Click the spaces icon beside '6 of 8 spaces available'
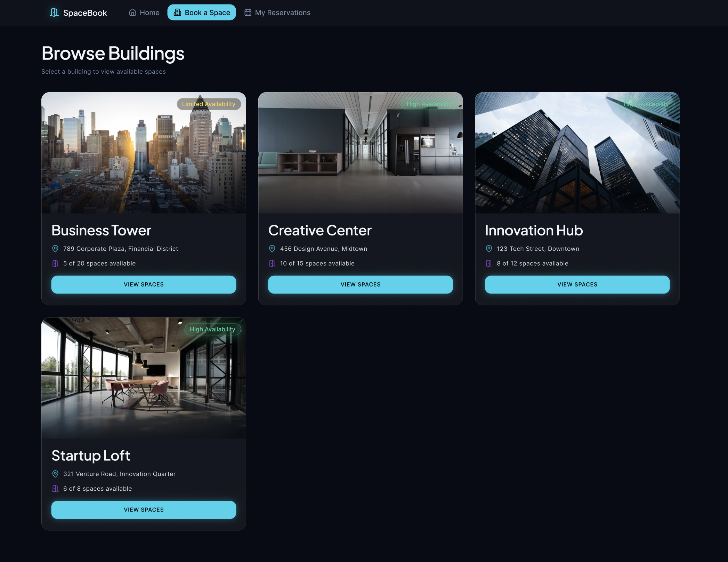The width and height of the screenshot is (728, 562). coord(55,489)
